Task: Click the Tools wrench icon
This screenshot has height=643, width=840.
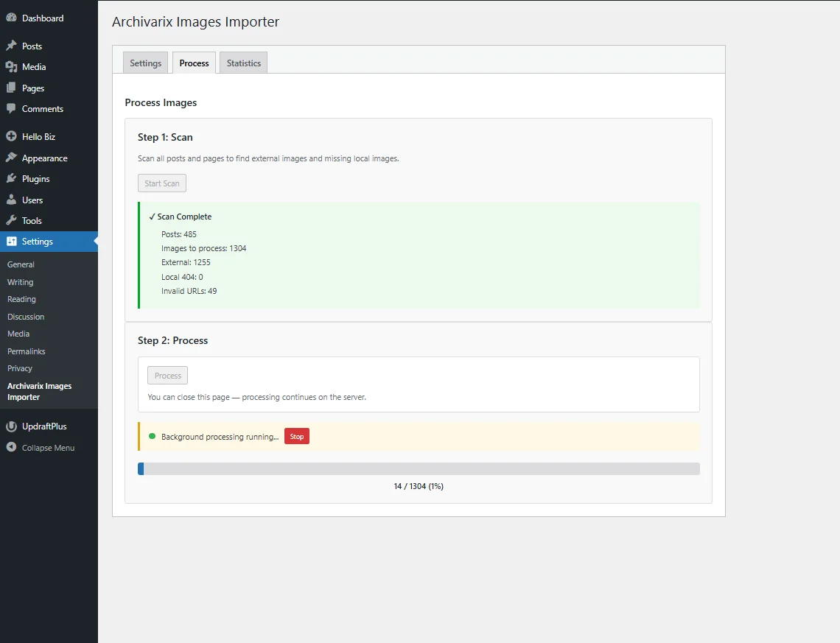Action: (x=11, y=220)
